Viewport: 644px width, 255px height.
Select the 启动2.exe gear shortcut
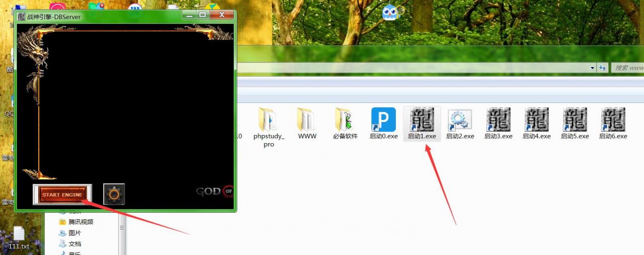tap(460, 123)
